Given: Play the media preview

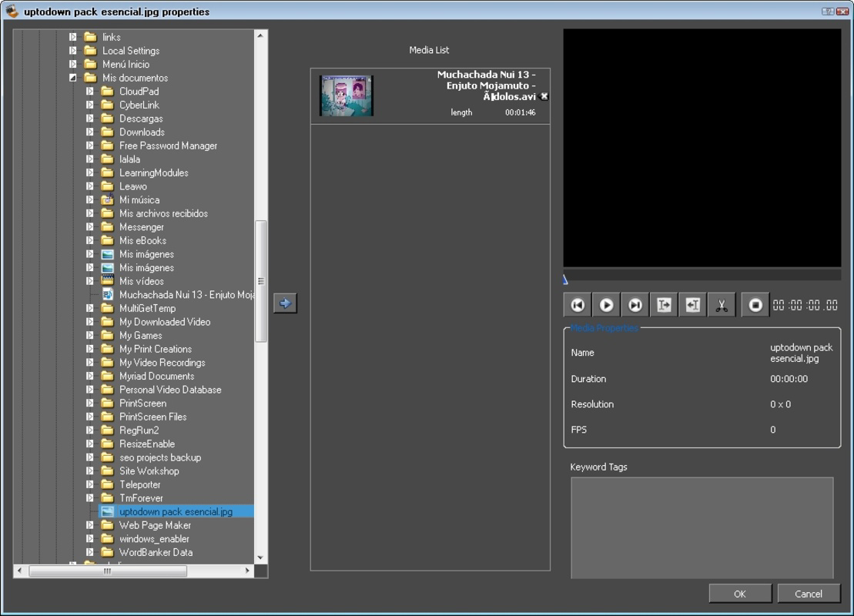Looking at the screenshot, I should (x=606, y=305).
